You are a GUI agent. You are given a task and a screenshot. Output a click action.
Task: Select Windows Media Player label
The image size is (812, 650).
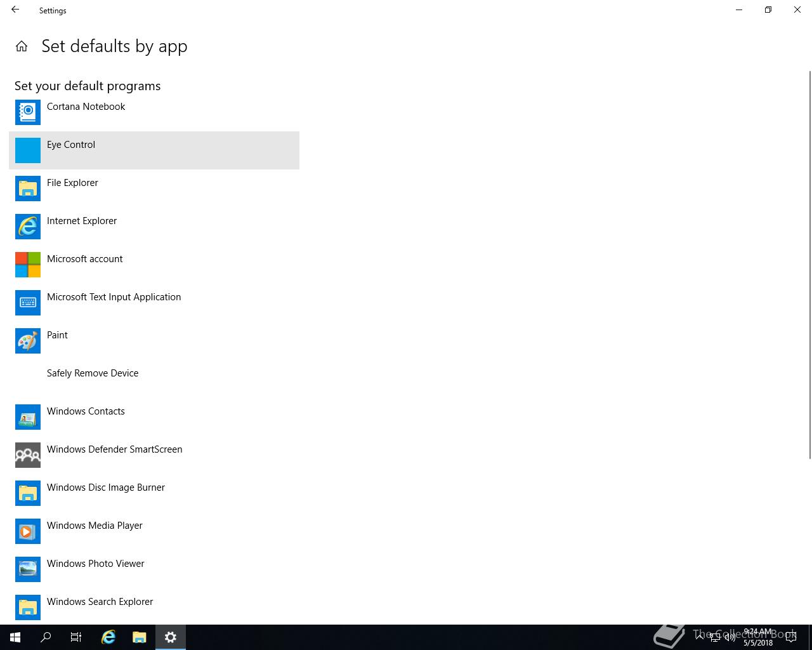pos(95,526)
